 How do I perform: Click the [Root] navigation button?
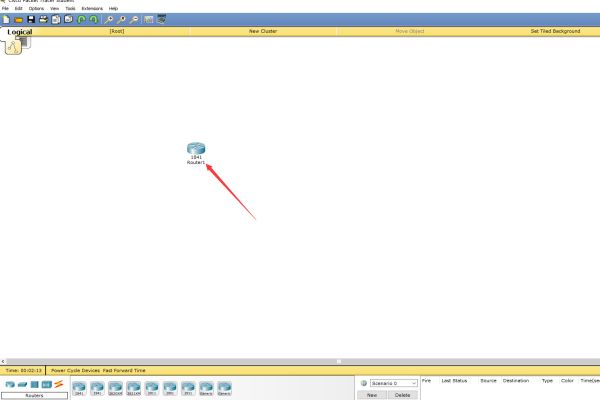click(x=117, y=31)
